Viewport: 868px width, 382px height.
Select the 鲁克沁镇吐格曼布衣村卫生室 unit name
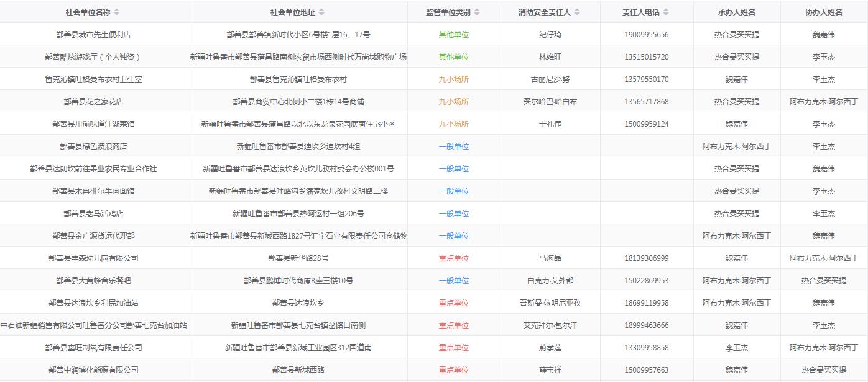[x=93, y=80]
